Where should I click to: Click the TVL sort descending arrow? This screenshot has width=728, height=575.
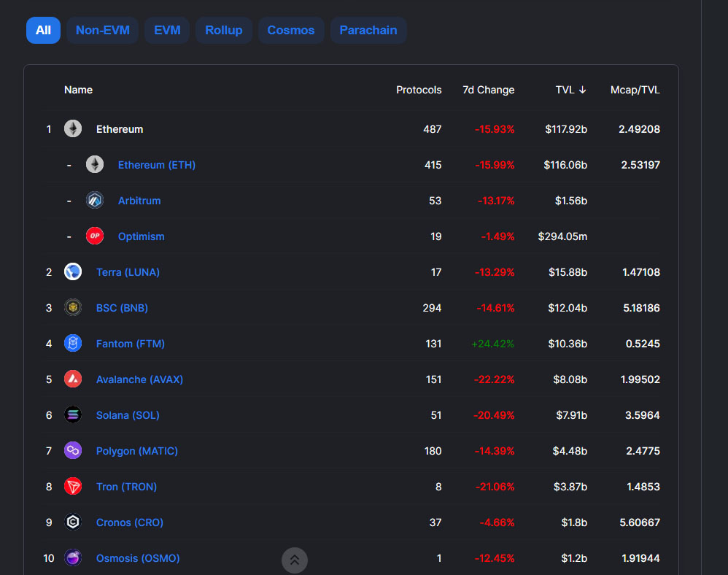tap(583, 90)
